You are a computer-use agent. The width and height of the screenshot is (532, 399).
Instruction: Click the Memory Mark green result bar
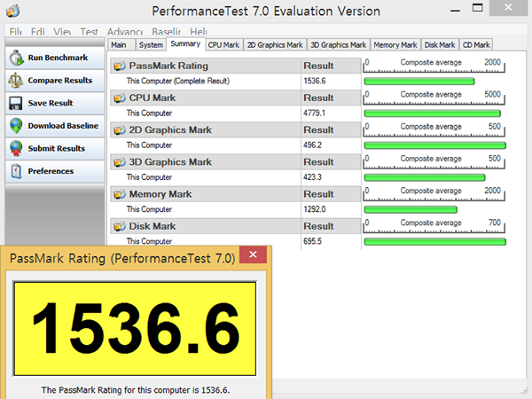pyautogui.click(x=411, y=209)
